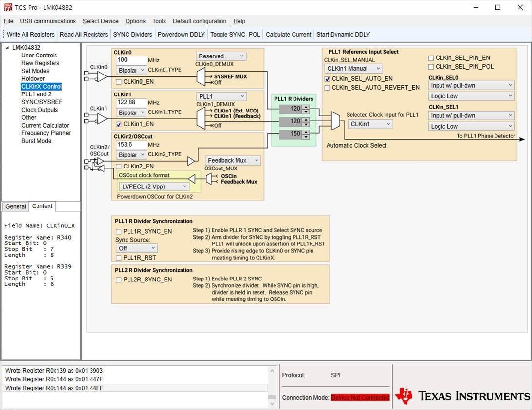This screenshot has width=532, height=410.
Task: Check CLKin_SEL_PIN_EN checkbox
Action: tap(431, 58)
